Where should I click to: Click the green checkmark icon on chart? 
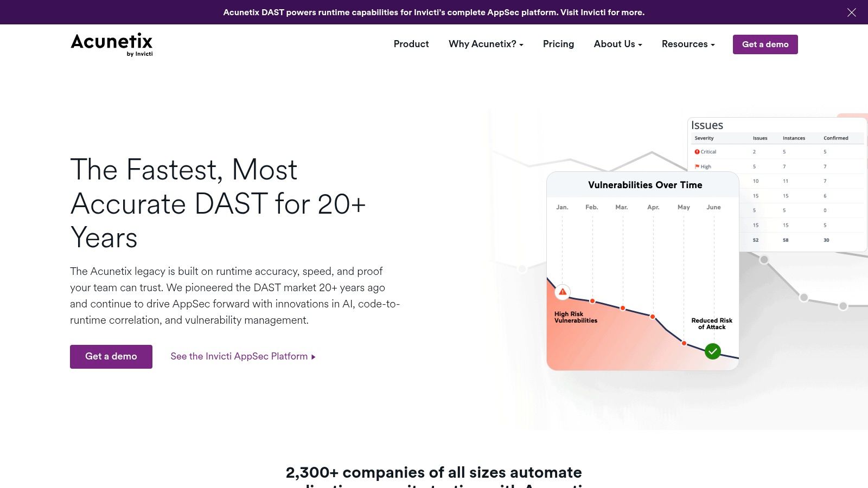coord(712,351)
